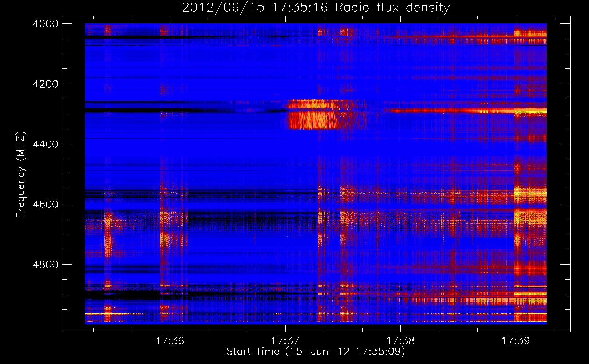Click the 17:38 time tick label
The image size is (589, 364).
pyautogui.click(x=400, y=341)
